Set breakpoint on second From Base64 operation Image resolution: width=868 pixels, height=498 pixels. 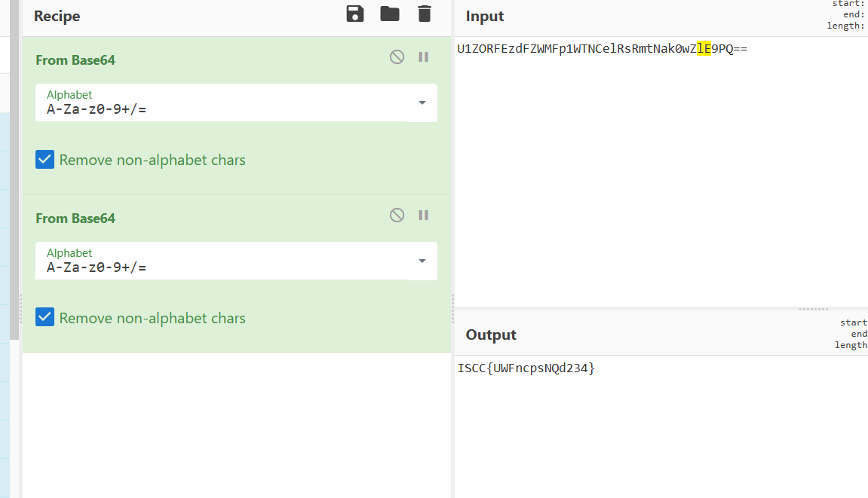pos(424,215)
